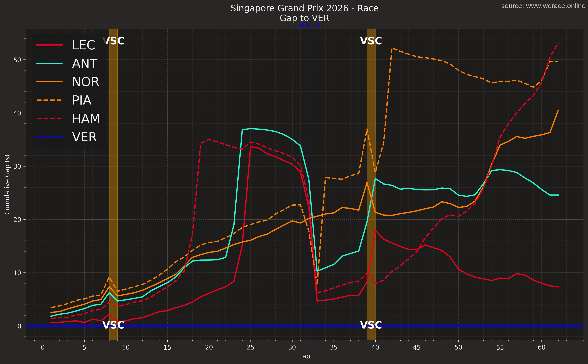588x364 pixels.
Task: Click the subtitle 'Gap to VER'
Action: click(304, 18)
